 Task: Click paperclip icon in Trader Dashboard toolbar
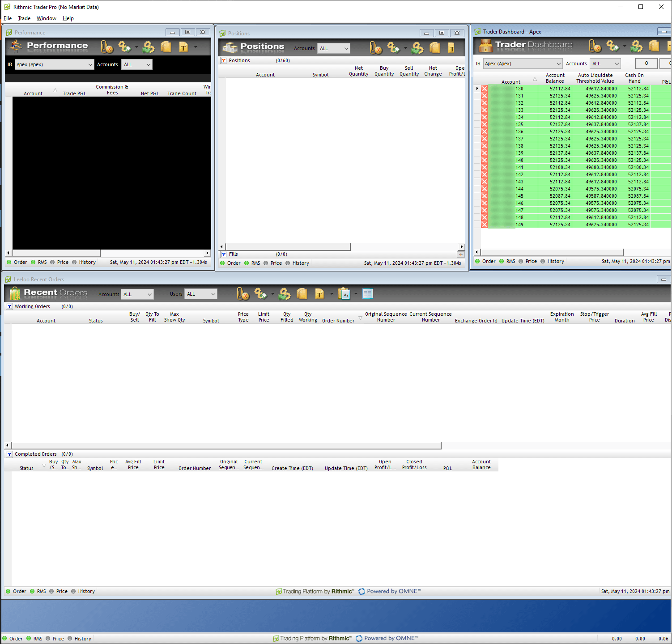point(595,46)
